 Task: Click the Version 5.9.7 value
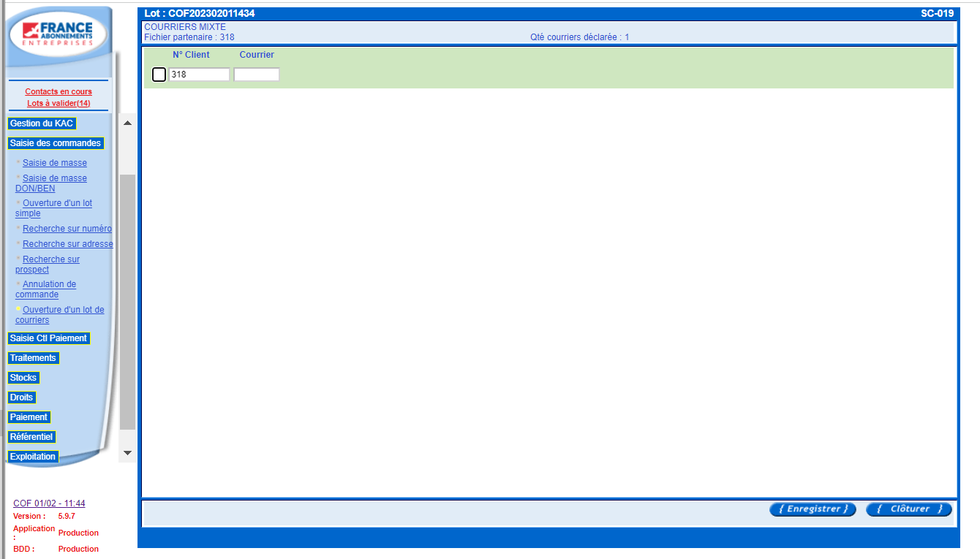tap(67, 516)
